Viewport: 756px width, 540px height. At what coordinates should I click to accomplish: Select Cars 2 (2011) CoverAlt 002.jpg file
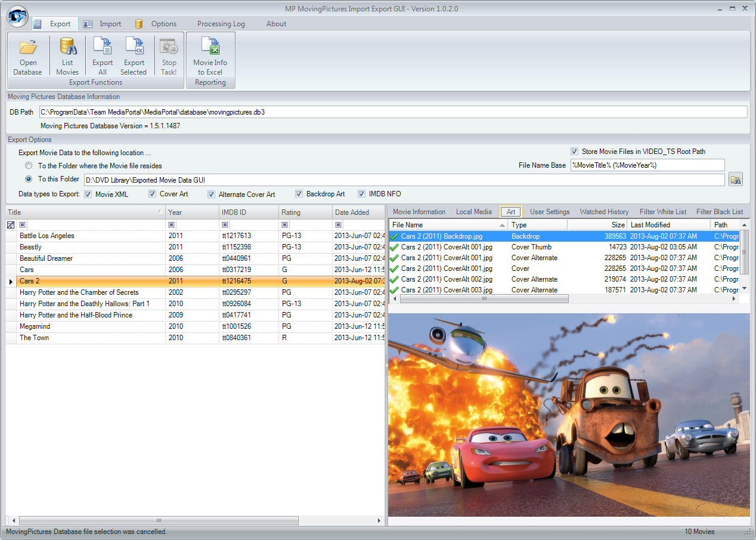[x=447, y=279]
